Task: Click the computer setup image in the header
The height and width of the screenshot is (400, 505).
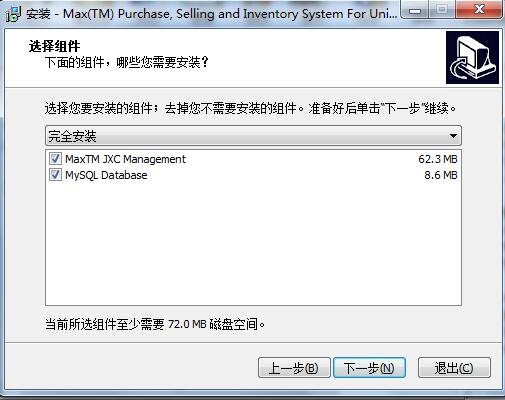Action: [x=472, y=57]
